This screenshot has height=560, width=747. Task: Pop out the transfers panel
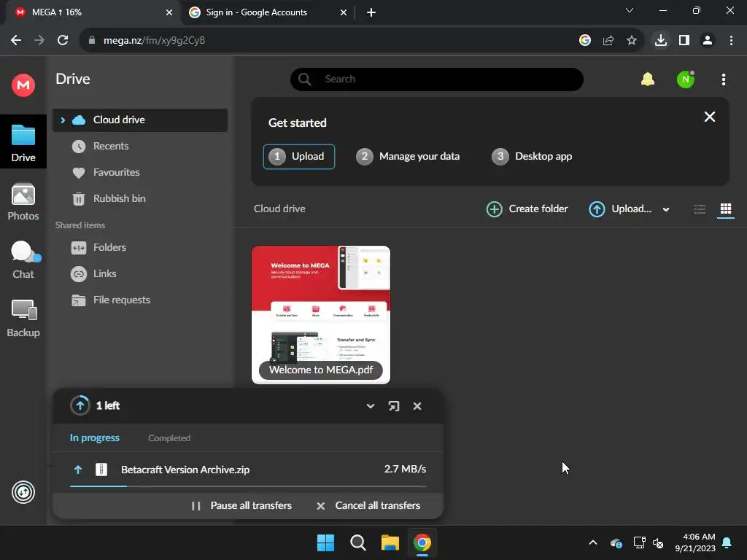(393, 406)
